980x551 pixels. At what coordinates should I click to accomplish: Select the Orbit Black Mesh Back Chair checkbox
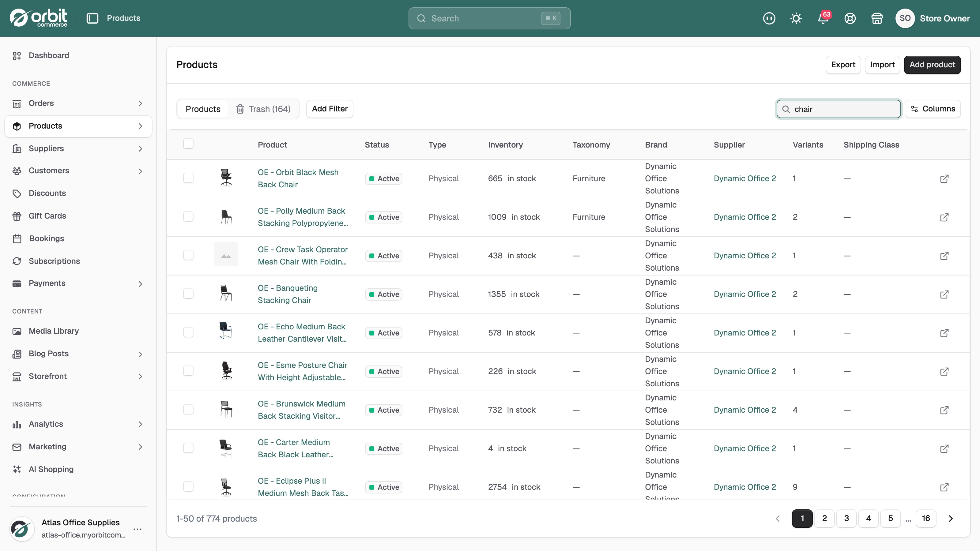pyautogui.click(x=188, y=178)
